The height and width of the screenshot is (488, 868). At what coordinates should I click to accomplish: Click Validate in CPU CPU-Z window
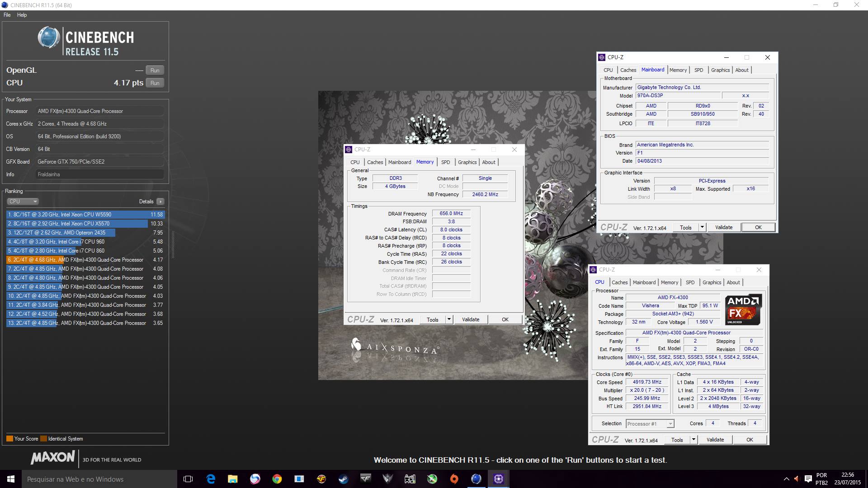pos(715,440)
